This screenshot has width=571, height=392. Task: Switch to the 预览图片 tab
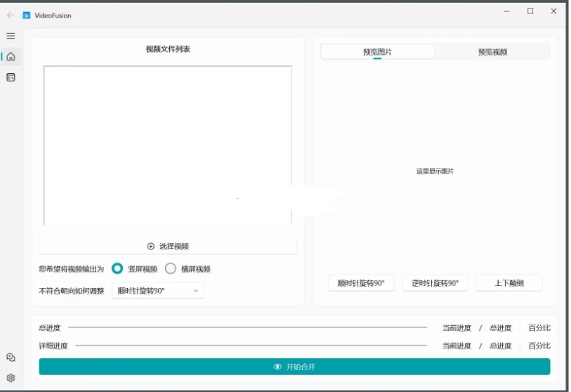click(x=377, y=52)
